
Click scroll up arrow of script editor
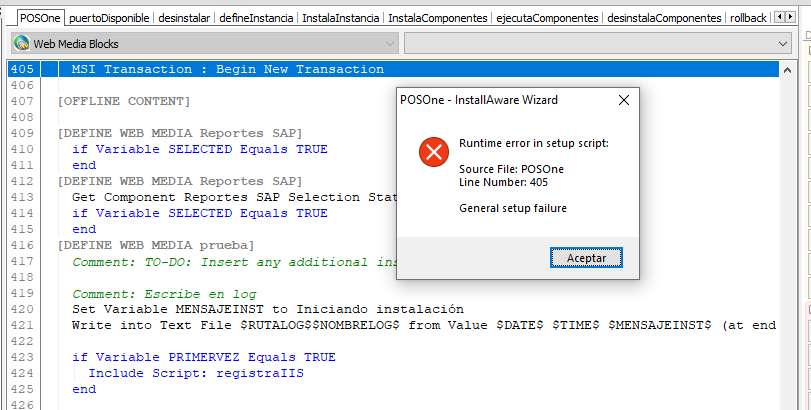coord(787,70)
